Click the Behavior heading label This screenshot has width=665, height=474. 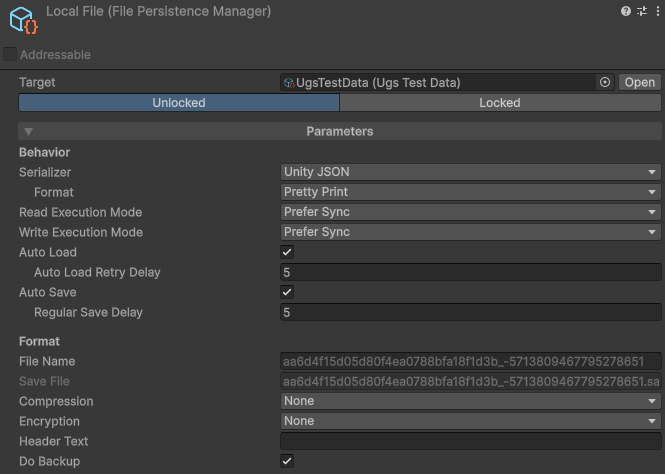coord(45,152)
